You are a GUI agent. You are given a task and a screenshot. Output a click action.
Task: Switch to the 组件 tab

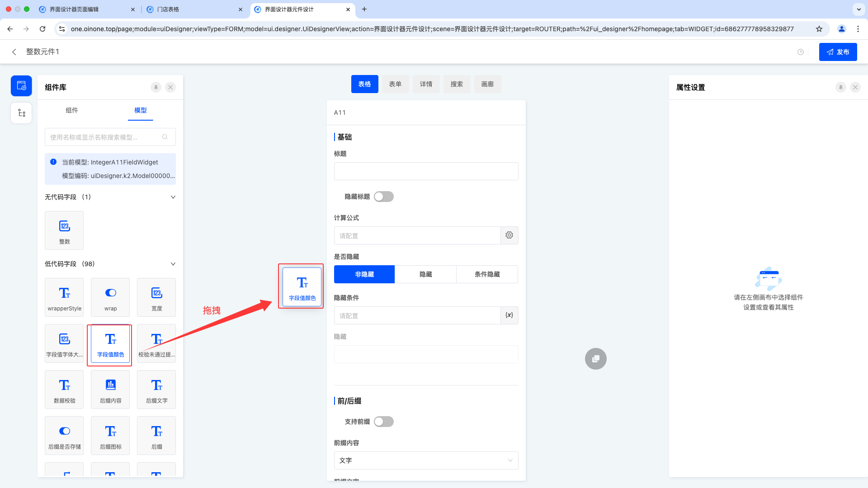pos(71,110)
